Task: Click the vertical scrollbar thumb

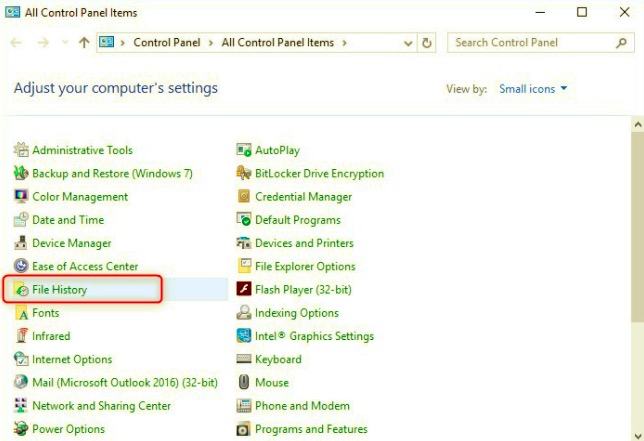Action: point(638,227)
